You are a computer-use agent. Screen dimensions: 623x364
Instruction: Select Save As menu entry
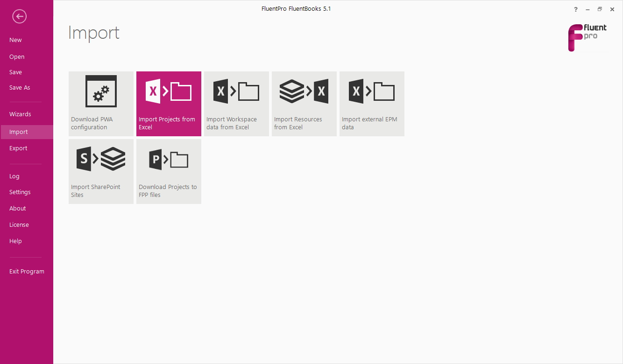(20, 88)
